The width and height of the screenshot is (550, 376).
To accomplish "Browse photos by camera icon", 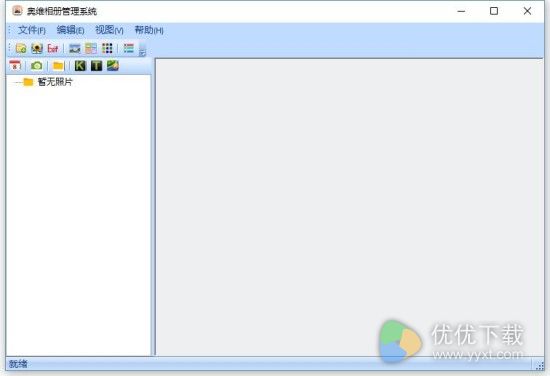I will (36, 66).
